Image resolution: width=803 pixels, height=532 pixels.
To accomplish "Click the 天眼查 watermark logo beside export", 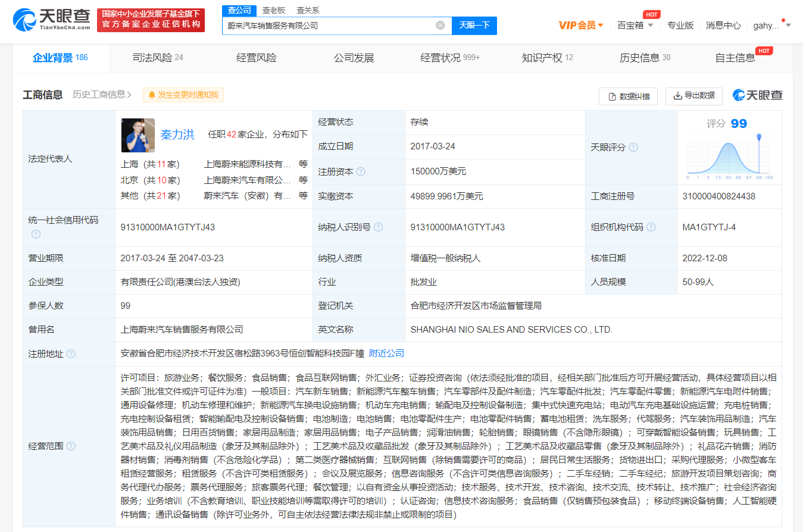I will coord(757,95).
